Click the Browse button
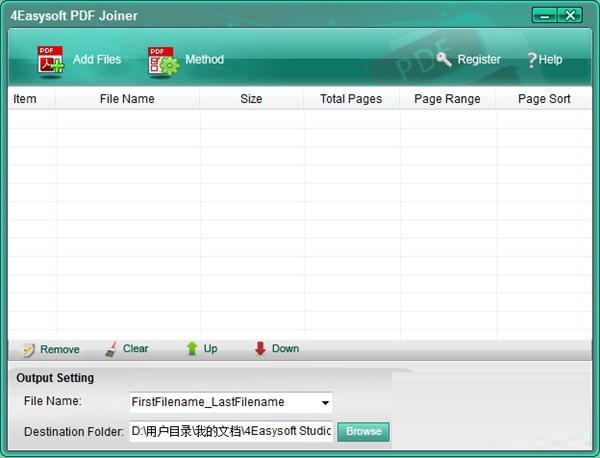 coord(363,431)
